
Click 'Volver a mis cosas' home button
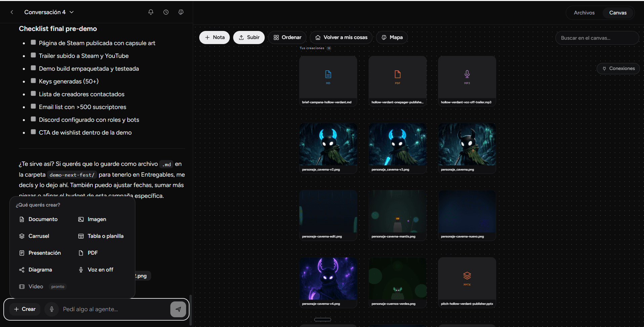341,37
